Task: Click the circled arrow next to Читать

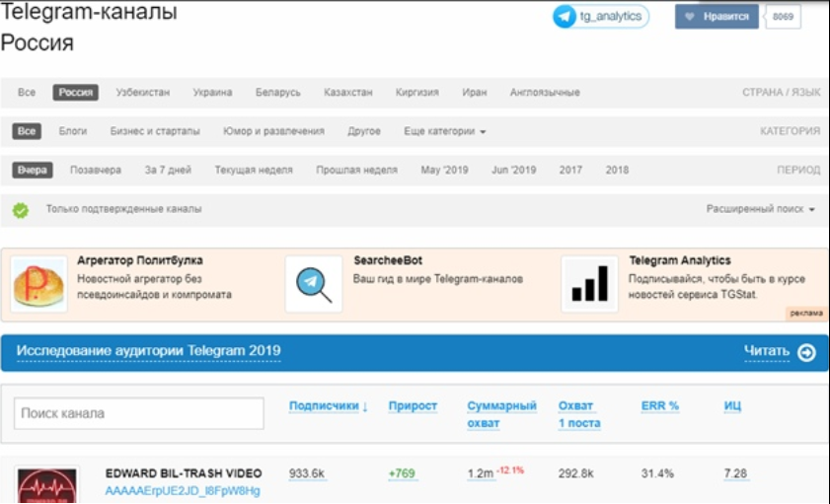Action: (806, 352)
